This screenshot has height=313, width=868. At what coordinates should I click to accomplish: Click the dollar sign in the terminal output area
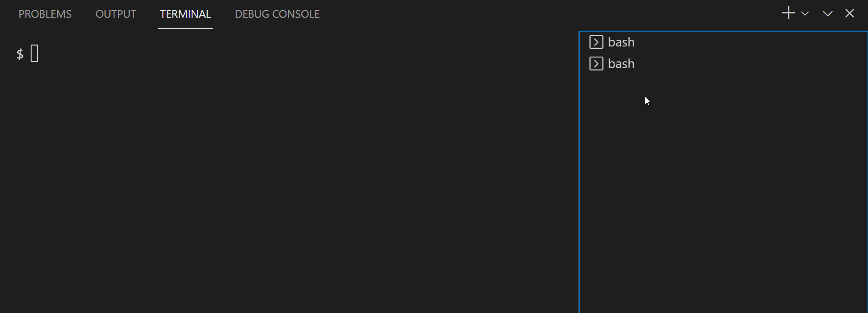[x=19, y=54]
